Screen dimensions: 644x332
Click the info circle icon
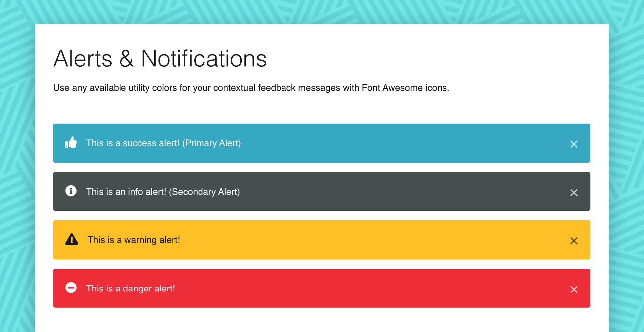[71, 191]
